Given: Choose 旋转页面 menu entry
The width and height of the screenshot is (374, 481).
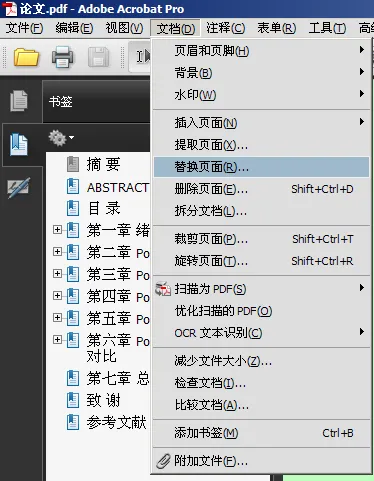Looking at the screenshot, I should coord(262,261).
